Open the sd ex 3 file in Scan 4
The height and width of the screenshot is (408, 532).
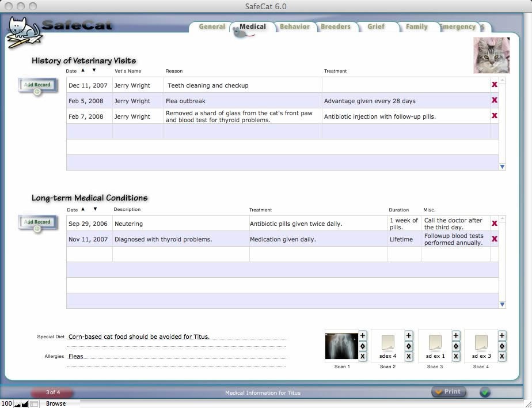[x=481, y=346]
